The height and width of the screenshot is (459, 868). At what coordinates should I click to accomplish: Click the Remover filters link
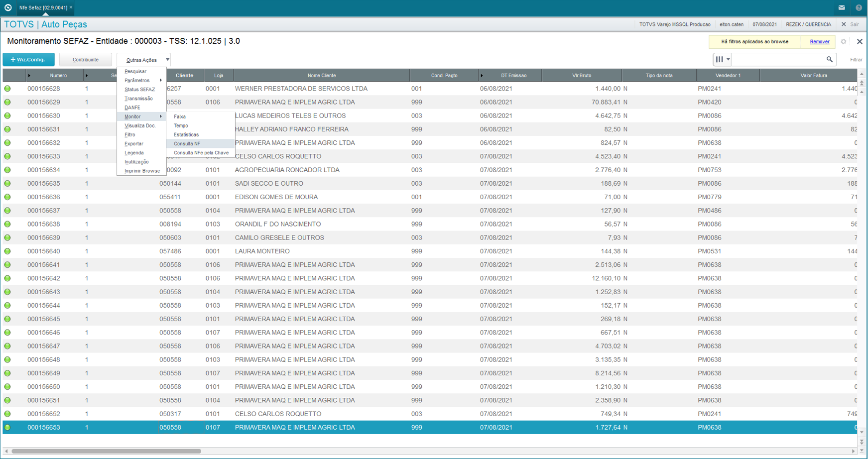pyautogui.click(x=819, y=42)
